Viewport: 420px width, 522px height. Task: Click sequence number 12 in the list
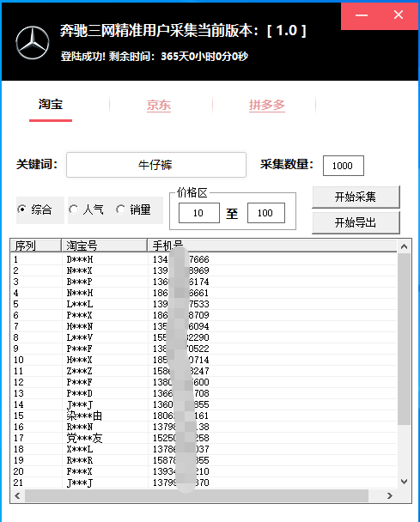tap(19, 382)
